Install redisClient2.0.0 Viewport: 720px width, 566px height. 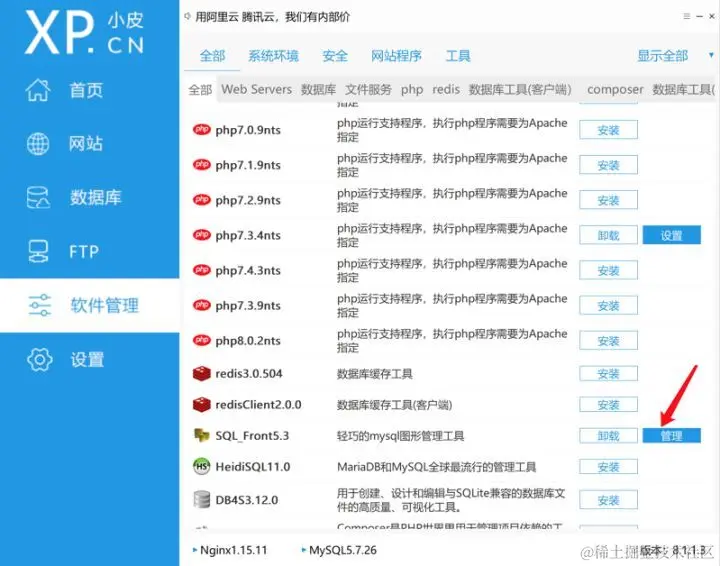pyautogui.click(x=608, y=404)
